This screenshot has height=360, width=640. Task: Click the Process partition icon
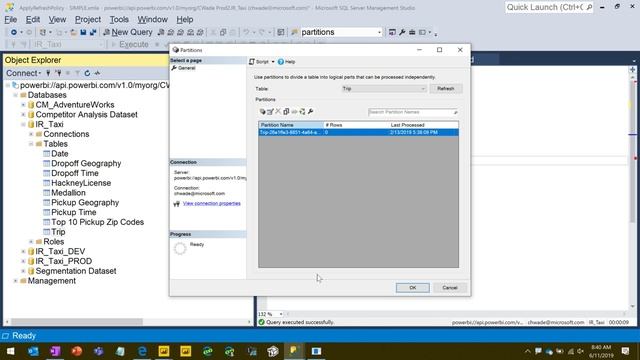(x=302, y=111)
